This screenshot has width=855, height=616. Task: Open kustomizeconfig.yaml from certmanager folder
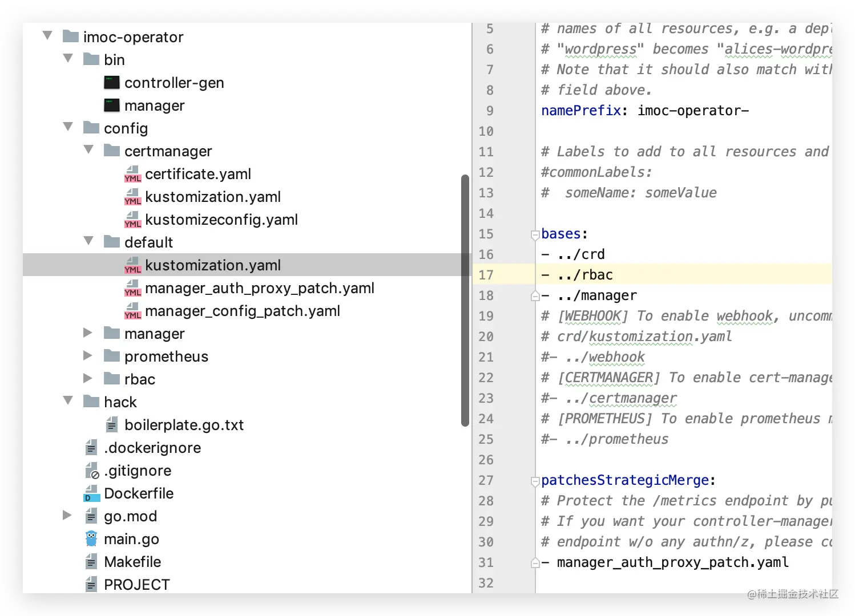221,220
